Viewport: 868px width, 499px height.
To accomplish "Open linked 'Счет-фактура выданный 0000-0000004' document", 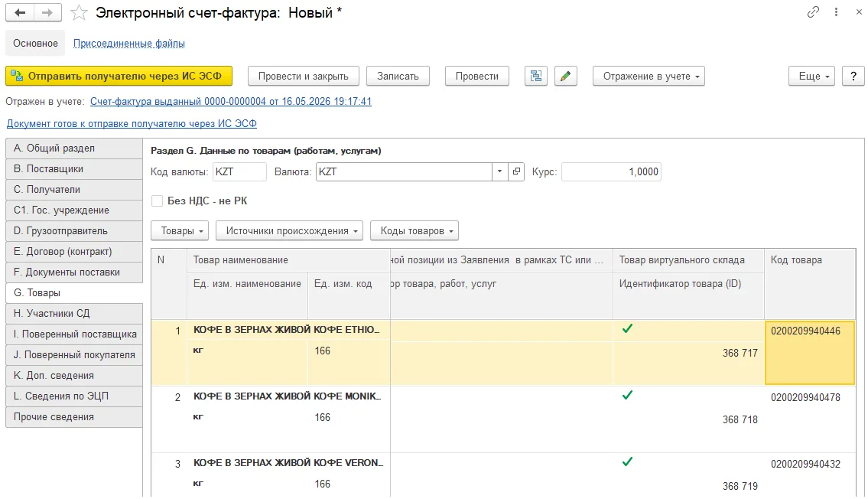I will click(x=231, y=101).
